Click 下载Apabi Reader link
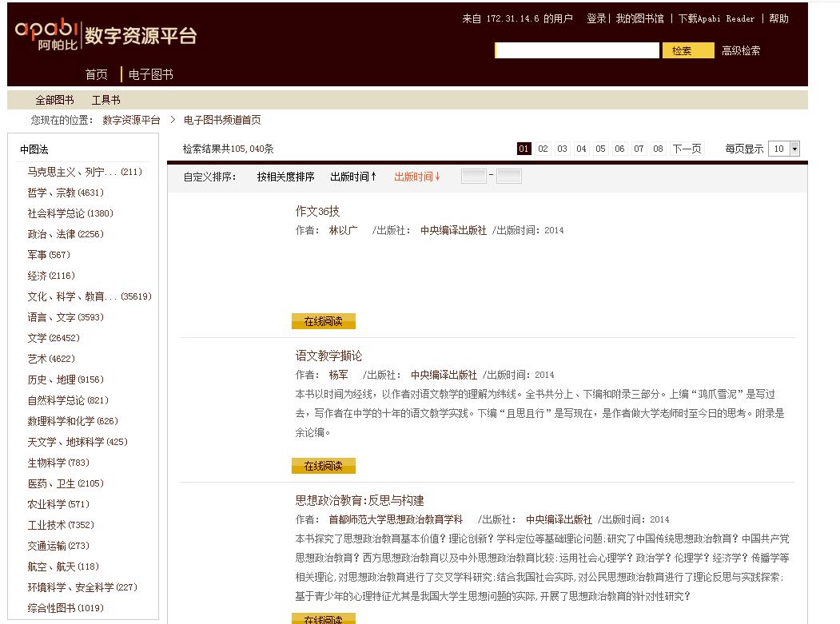Viewport: 840px width, 624px height. tap(716, 18)
